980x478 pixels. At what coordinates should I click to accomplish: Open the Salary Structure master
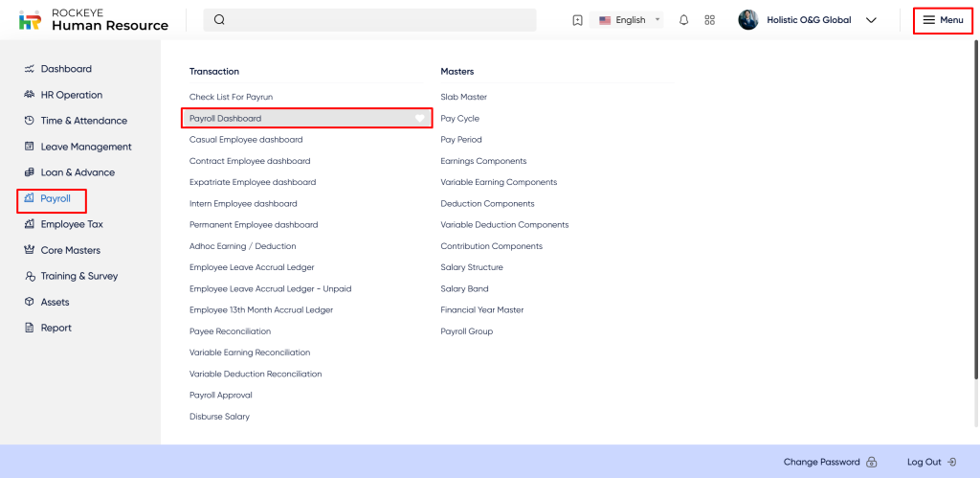click(x=471, y=267)
